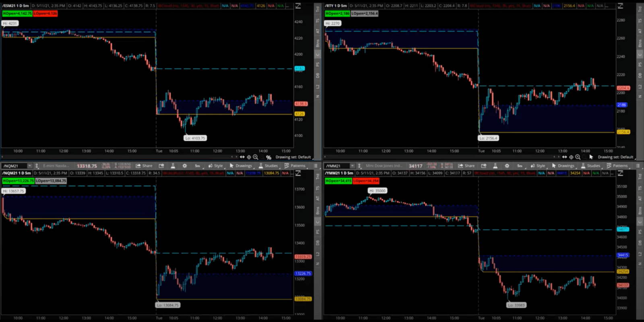The height and width of the screenshot is (322, 644).
Task: Click the detach icon in /YMM21 toolbar
Action: coord(484,166)
